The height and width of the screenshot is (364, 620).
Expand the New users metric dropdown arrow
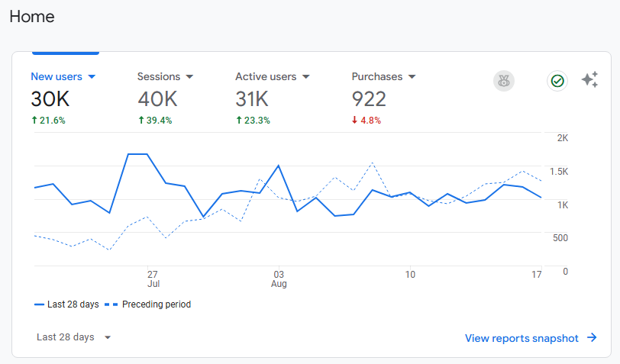[x=92, y=77]
